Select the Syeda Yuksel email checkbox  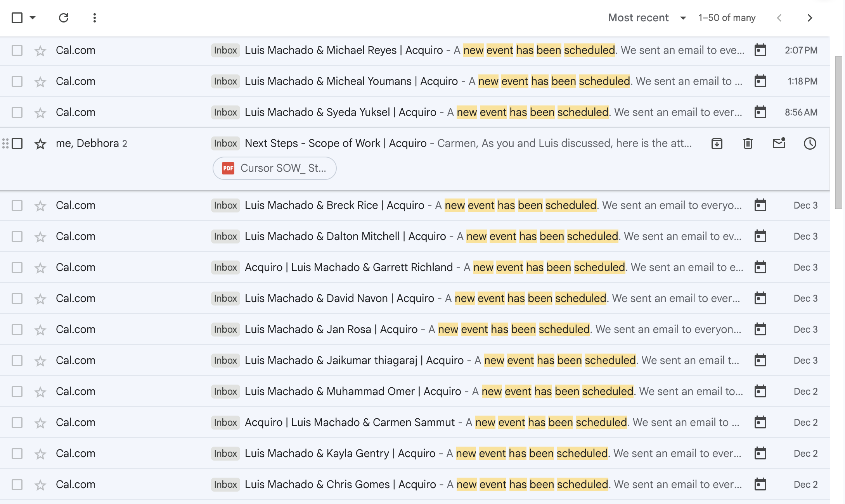click(17, 112)
